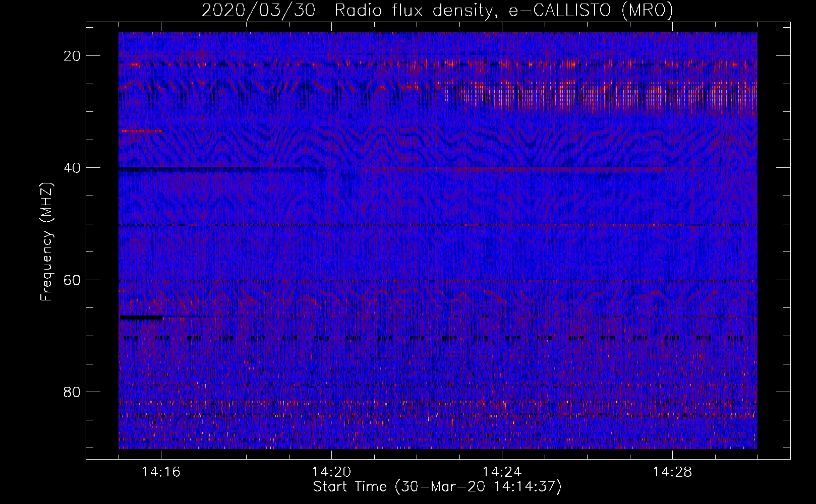The height and width of the screenshot is (504, 816).
Task: Click the 'Start Time (30-Mar-20 14:14:37)' label
Action: (x=437, y=487)
